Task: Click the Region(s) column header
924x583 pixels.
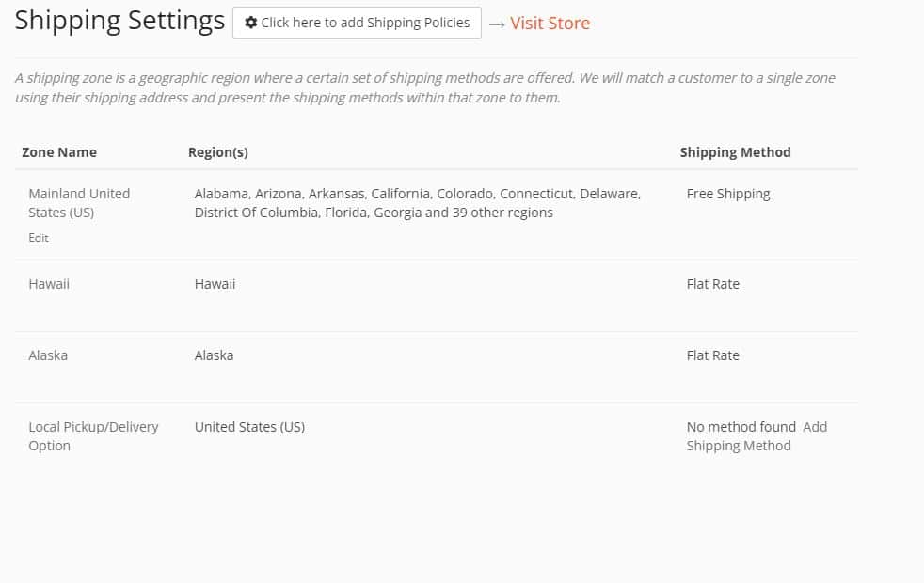Action: click(218, 152)
